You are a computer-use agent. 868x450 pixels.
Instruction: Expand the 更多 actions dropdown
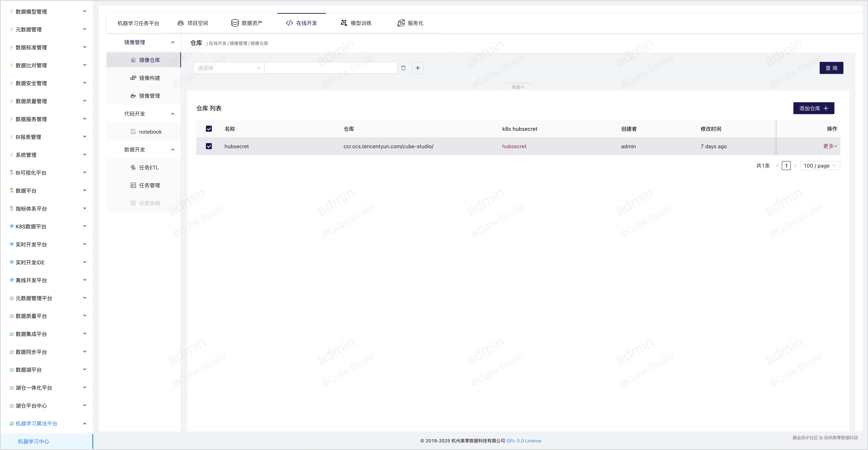[830, 146]
